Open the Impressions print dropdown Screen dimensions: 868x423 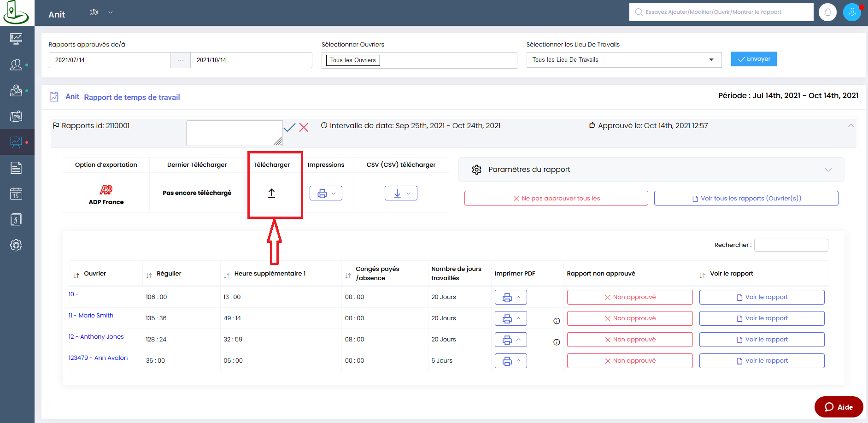326,194
